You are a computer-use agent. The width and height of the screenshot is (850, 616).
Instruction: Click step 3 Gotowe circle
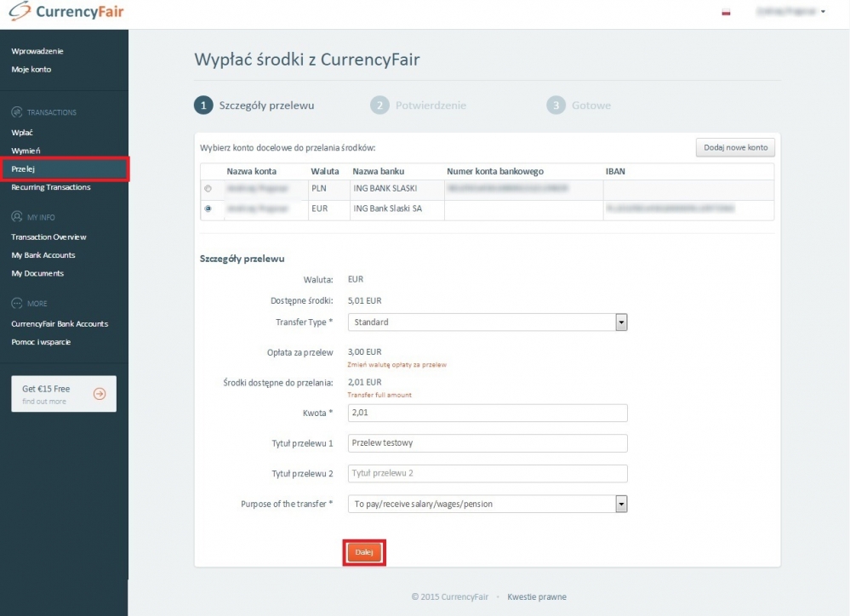pos(556,106)
